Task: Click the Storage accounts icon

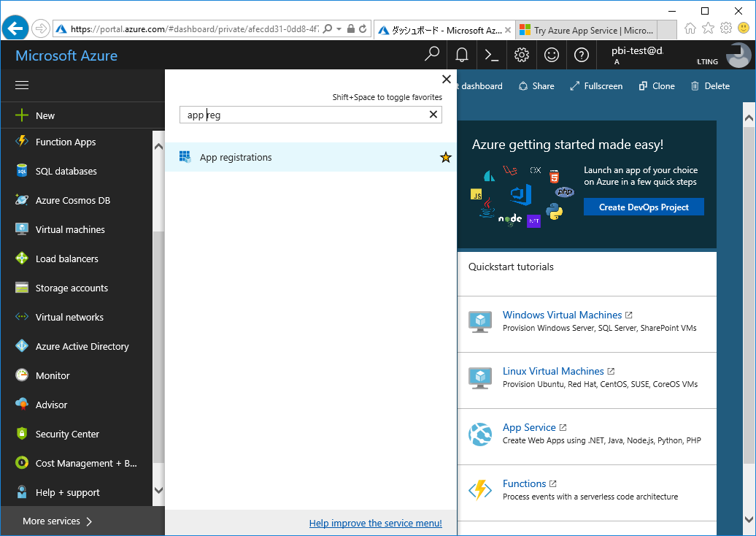Action: [22, 288]
